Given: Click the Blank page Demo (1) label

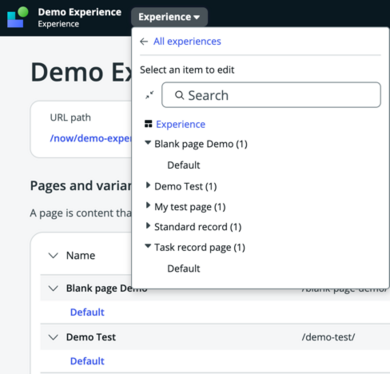Looking at the screenshot, I should [201, 144].
